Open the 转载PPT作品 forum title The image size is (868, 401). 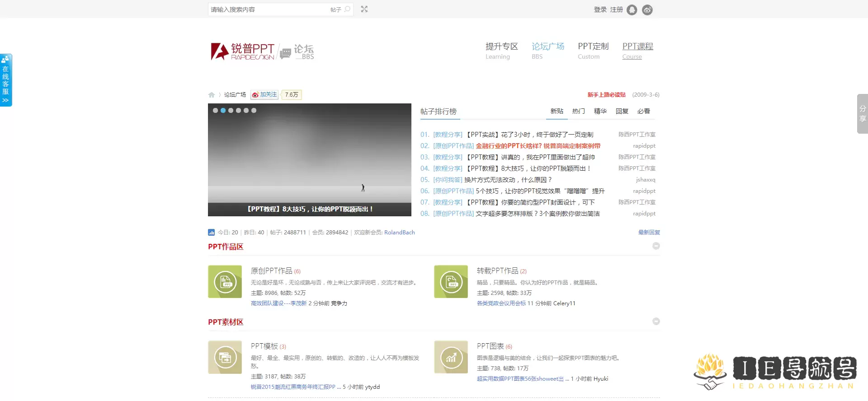tap(498, 271)
